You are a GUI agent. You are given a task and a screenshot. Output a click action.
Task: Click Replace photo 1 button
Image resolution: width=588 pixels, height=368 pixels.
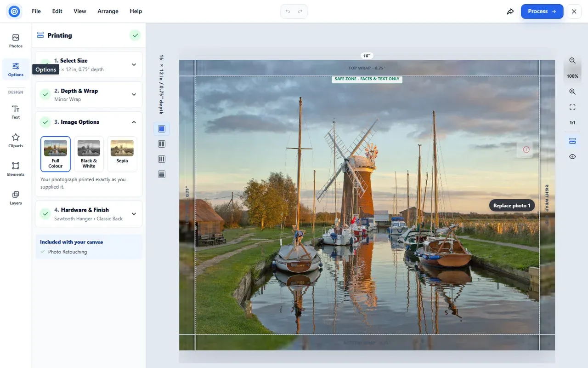512,206
